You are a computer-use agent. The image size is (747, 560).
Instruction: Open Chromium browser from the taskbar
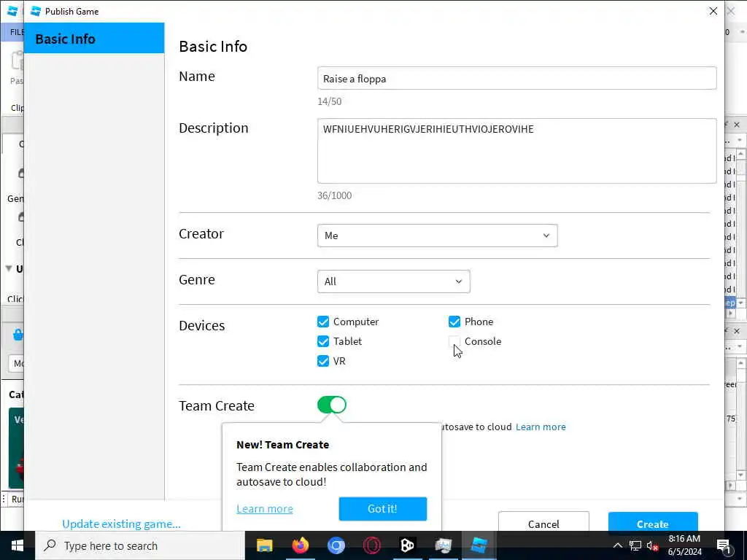(x=336, y=545)
